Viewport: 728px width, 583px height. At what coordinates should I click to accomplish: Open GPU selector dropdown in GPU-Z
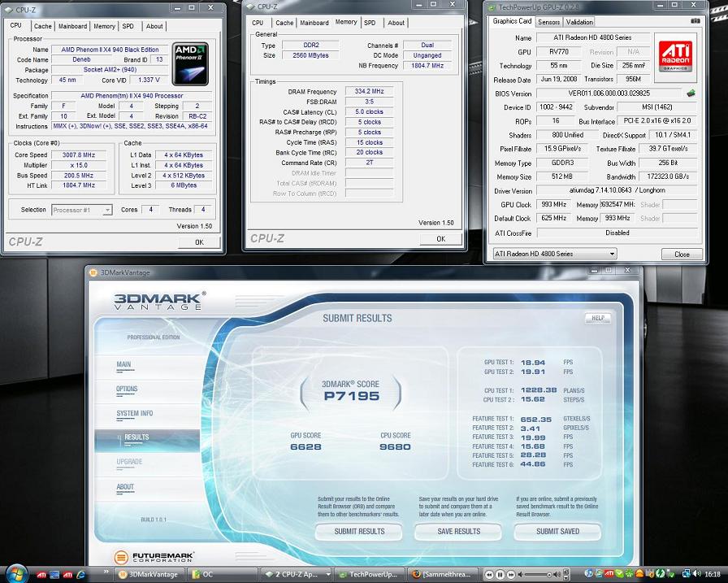coord(554,254)
